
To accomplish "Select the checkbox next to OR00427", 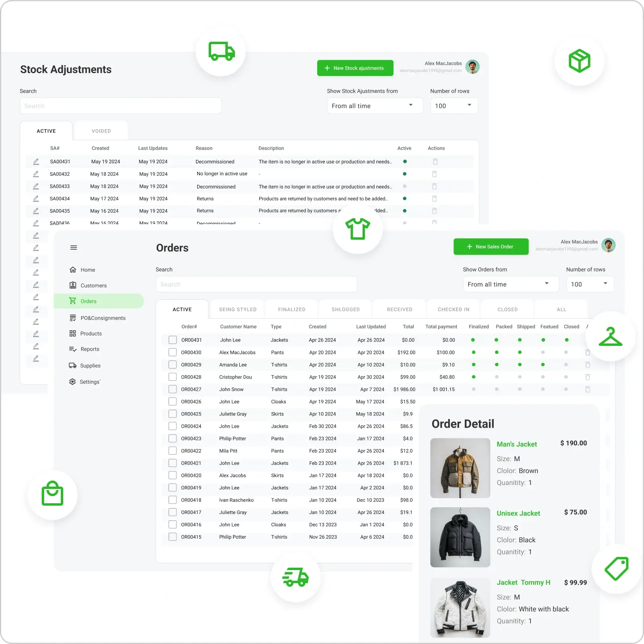I will (173, 389).
